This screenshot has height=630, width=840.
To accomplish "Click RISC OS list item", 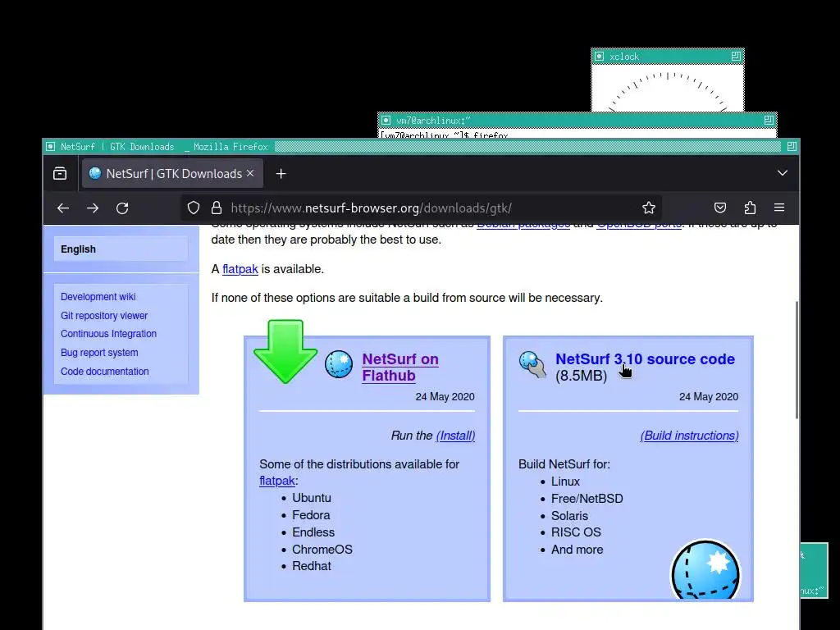I will [576, 532].
